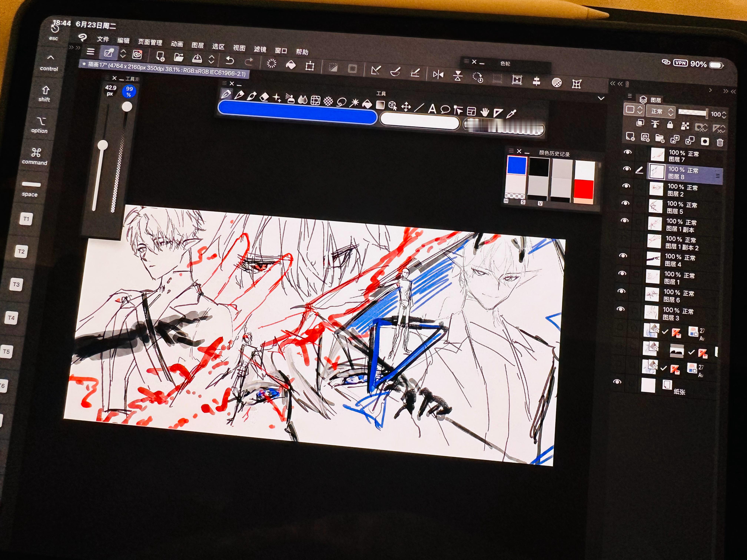Click the Lock Layer padlock icon
Viewport: 747px width, 560px height.
[670, 125]
